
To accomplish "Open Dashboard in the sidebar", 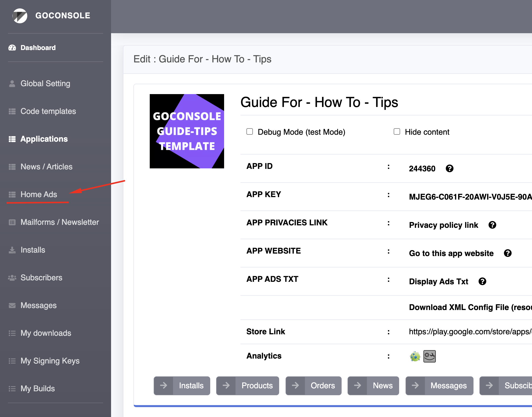I will tap(38, 48).
